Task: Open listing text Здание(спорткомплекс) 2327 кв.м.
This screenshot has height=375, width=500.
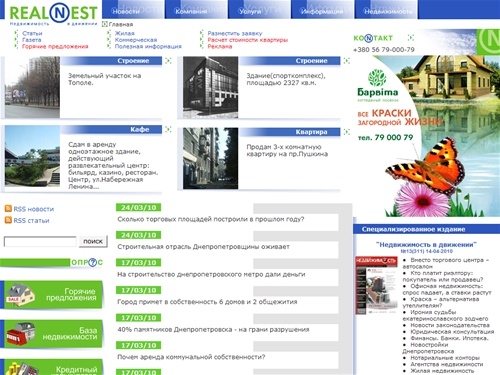Action: click(286, 79)
